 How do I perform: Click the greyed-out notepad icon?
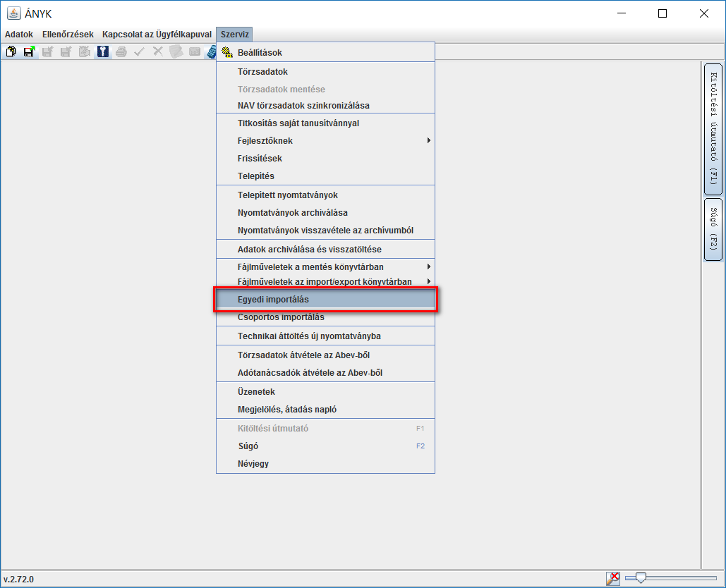click(84, 51)
